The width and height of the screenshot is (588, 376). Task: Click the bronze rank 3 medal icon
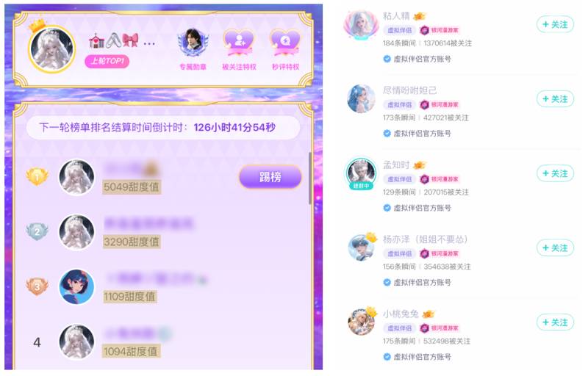point(37,286)
